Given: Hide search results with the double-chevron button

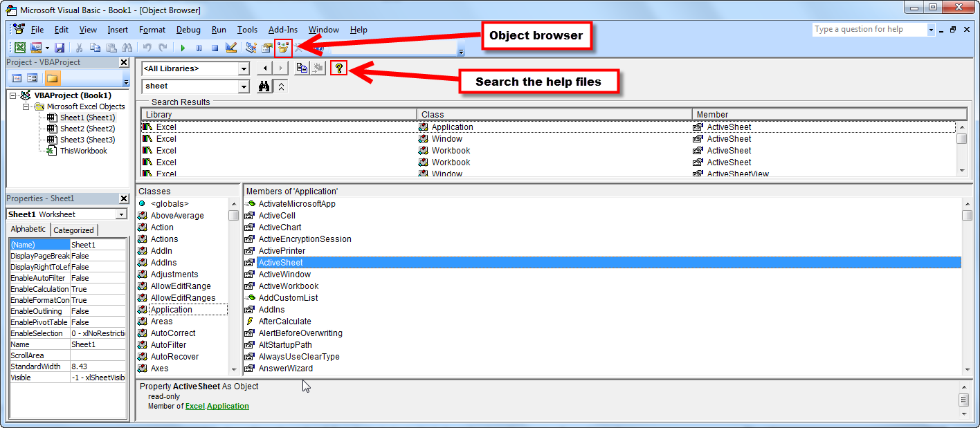Looking at the screenshot, I should [280, 86].
